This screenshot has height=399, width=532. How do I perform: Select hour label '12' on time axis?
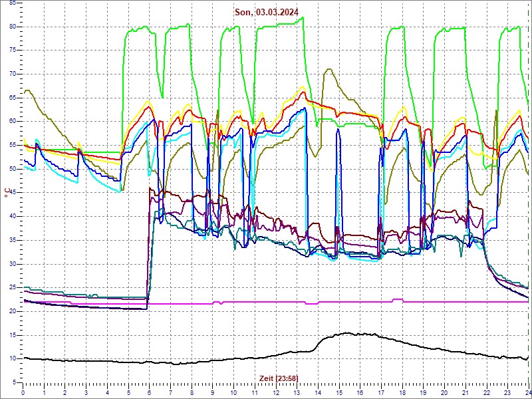275,392
